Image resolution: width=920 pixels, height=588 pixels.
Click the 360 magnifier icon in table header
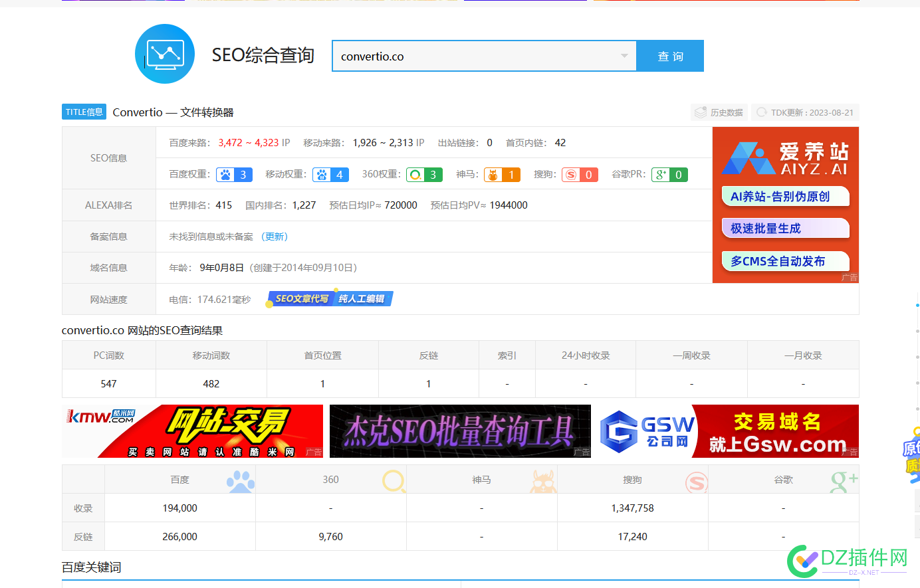click(x=394, y=481)
